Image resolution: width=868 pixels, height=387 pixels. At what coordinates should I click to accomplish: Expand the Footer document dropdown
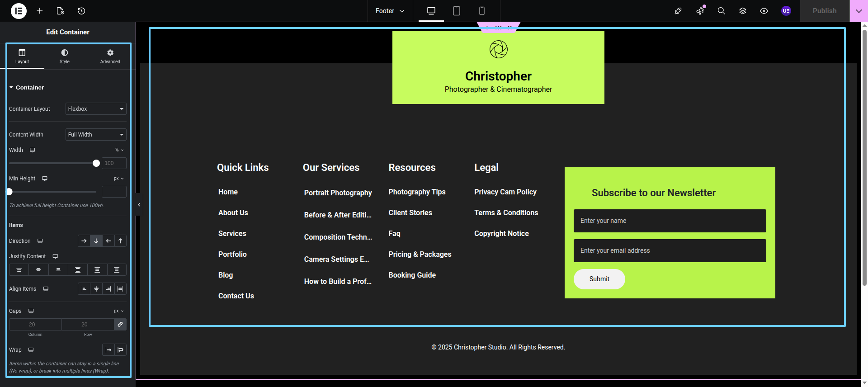click(x=390, y=11)
